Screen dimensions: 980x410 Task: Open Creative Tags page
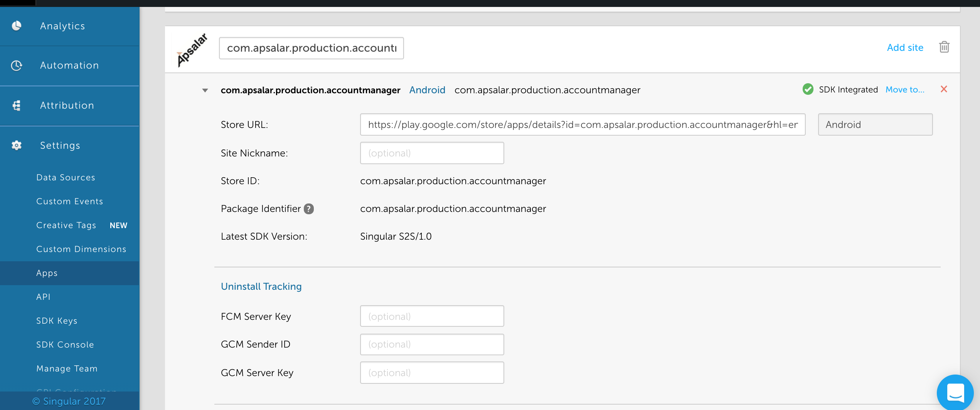[x=66, y=225]
